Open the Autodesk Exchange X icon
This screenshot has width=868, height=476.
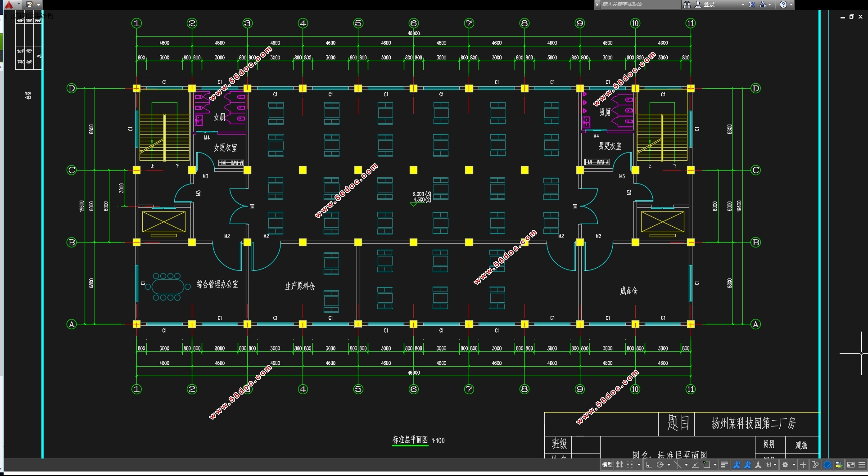(752, 4)
